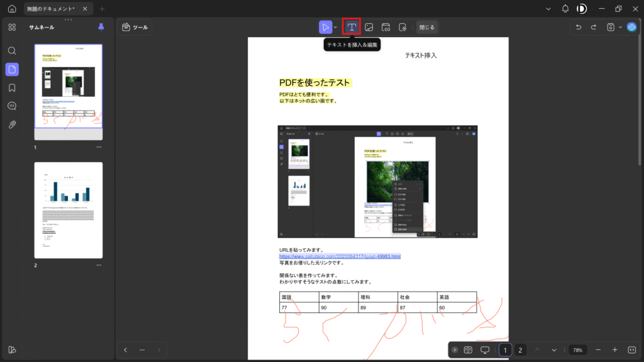
Task: Open the notifications bell
Action: click(565, 9)
